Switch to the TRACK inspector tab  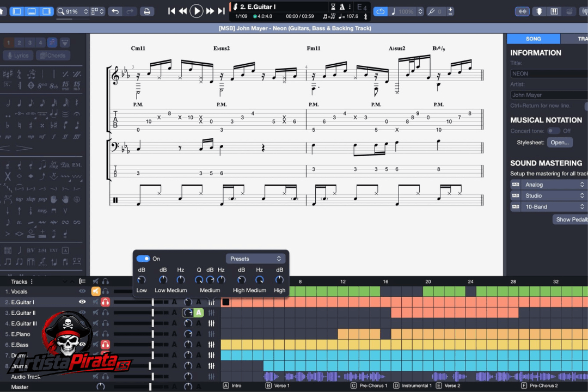[x=575, y=39]
